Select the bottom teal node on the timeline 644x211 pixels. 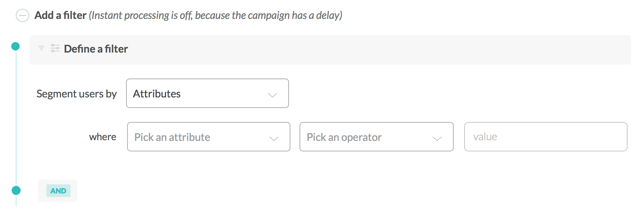pyautogui.click(x=15, y=191)
